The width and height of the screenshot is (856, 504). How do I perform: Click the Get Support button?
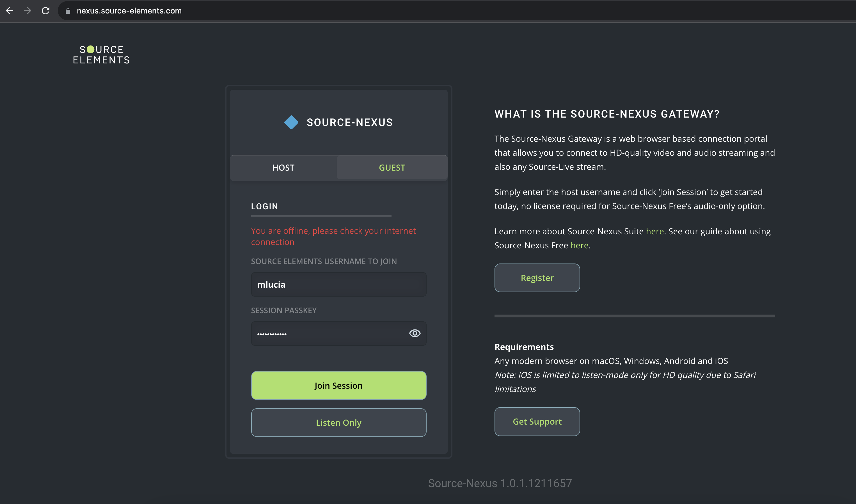click(x=537, y=421)
